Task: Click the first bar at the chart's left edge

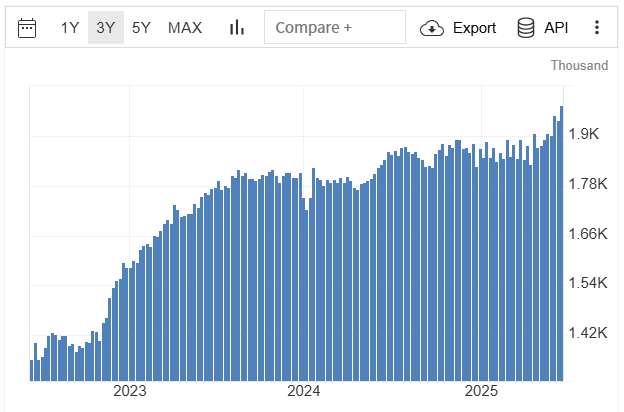Action: [31, 371]
